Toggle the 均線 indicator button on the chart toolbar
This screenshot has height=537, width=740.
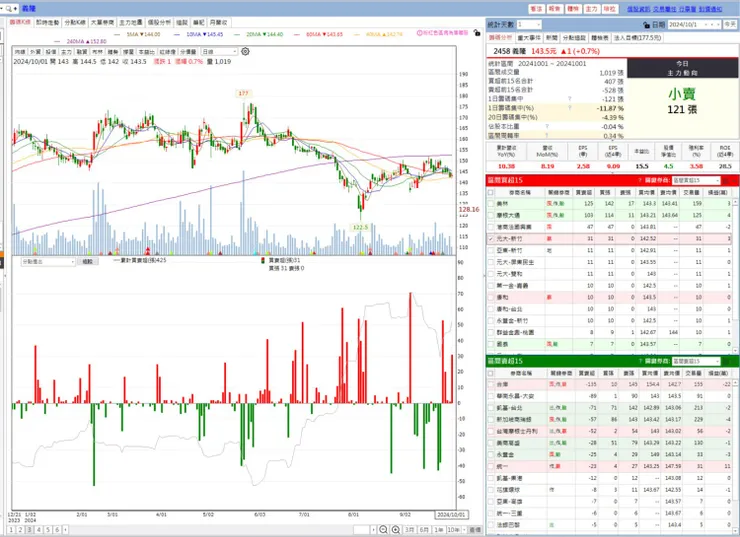(x=20, y=51)
